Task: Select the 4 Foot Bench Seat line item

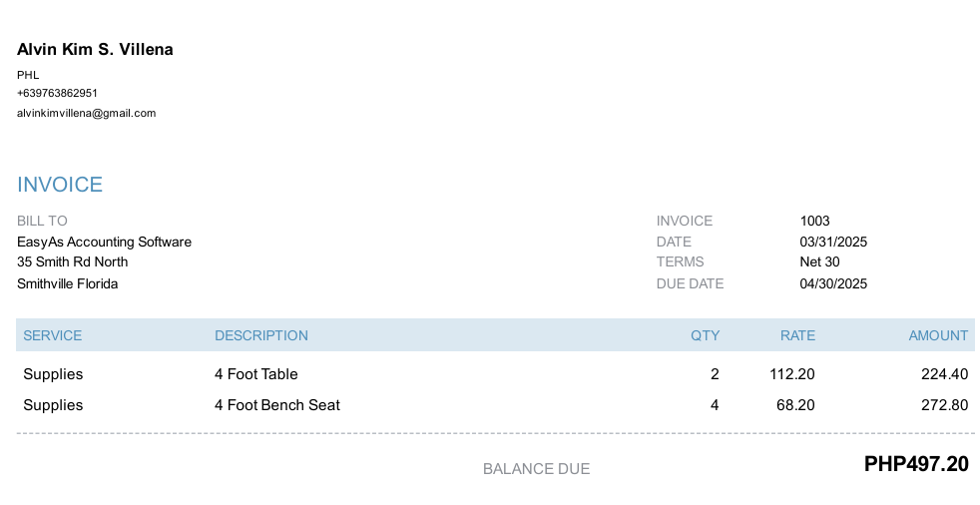Action: coord(277,405)
